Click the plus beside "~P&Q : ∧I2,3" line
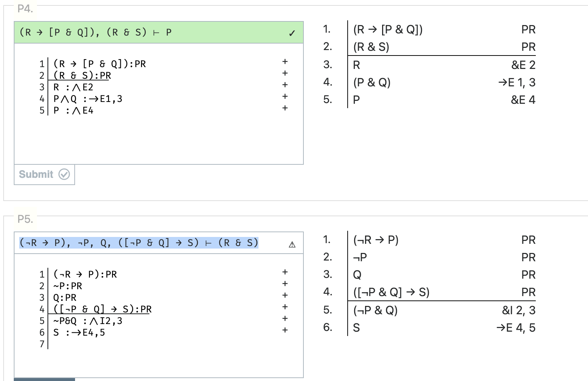Image resolution: width=588 pixels, height=381 pixels. (x=285, y=319)
